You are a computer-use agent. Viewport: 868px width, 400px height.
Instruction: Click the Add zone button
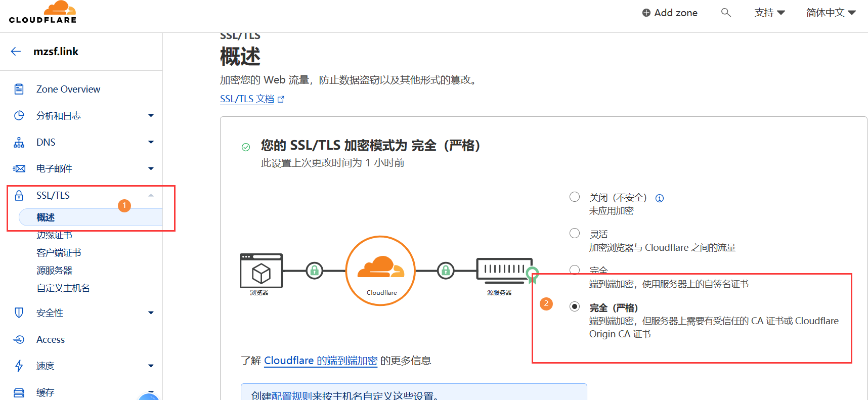670,13
